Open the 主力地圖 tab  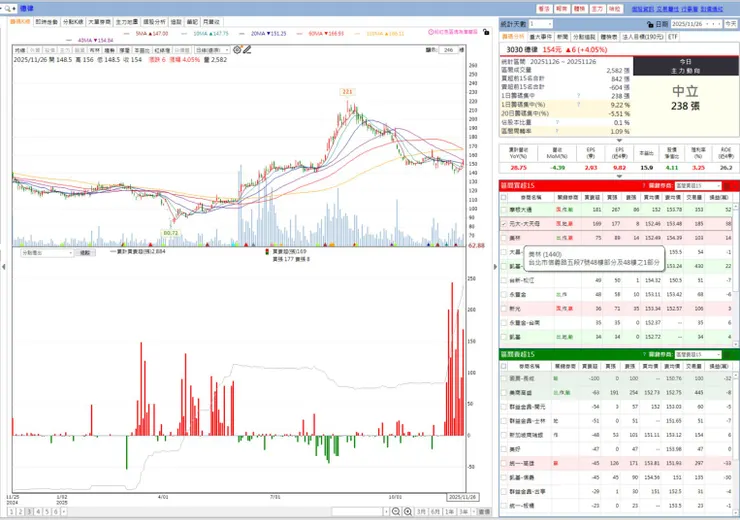pyautogui.click(x=127, y=22)
